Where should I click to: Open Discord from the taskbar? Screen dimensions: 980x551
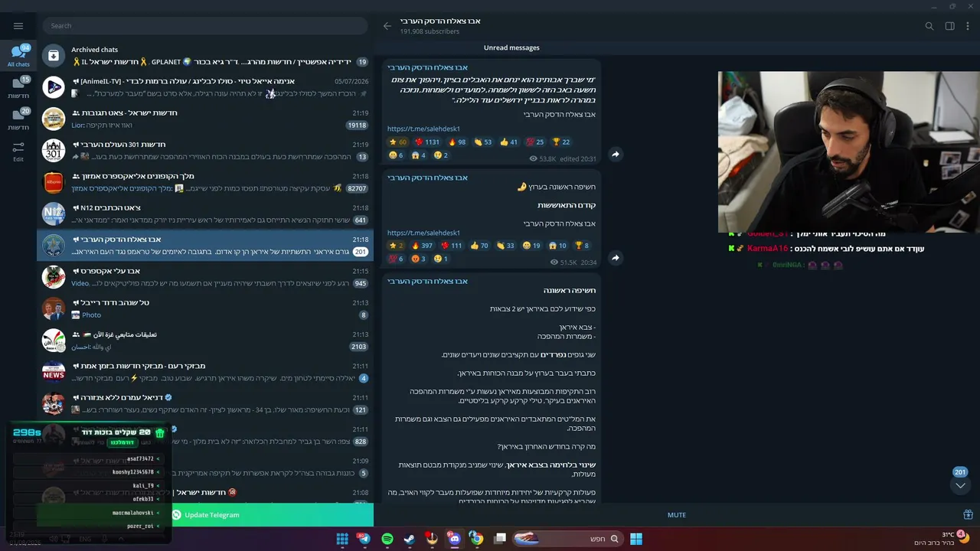click(454, 539)
